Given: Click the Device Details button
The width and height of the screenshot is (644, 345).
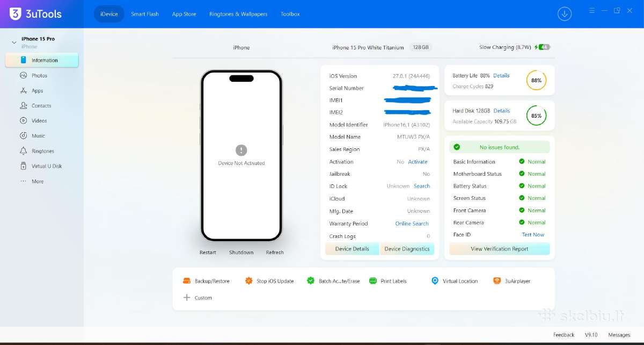Looking at the screenshot, I should click(x=352, y=249).
